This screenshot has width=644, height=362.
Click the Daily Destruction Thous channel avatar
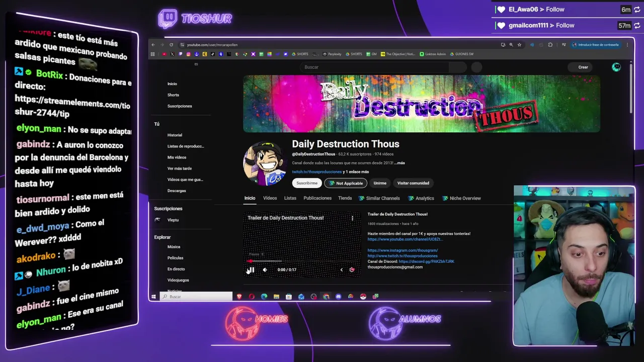click(x=265, y=163)
